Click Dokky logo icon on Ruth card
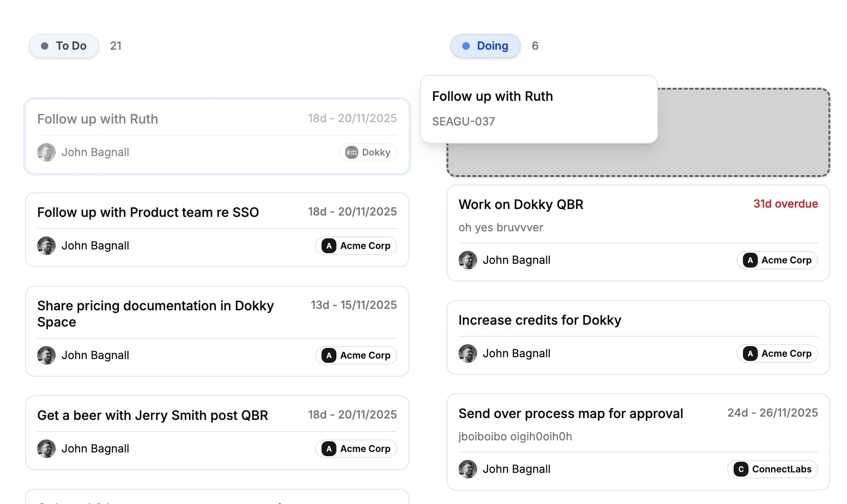This screenshot has height=504, width=847. 352,152
